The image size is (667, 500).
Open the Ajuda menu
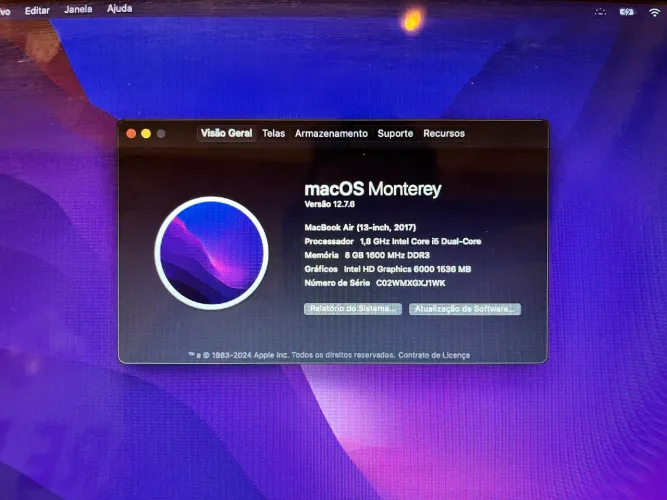(x=120, y=8)
